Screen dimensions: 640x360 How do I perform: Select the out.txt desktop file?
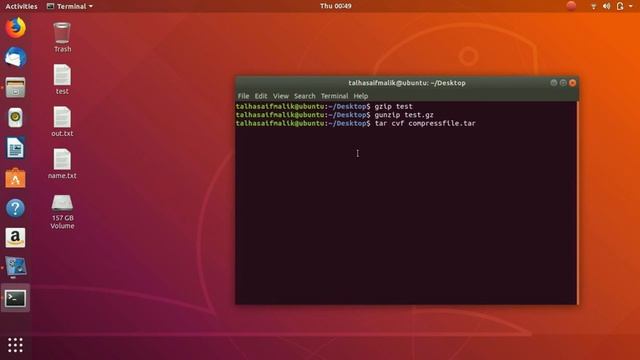point(62,122)
